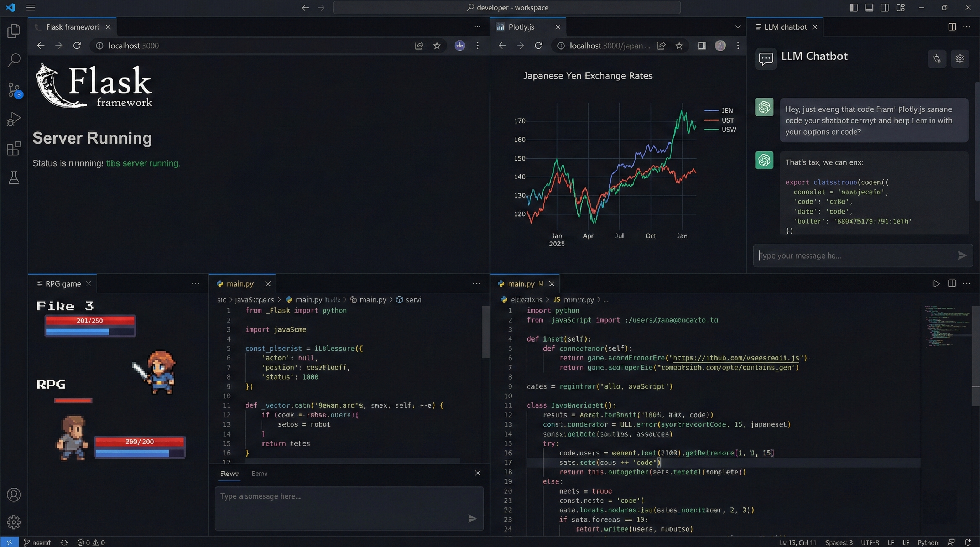Open the Search view in activity bar
This screenshot has height=547, width=980.
click(14, 60)
